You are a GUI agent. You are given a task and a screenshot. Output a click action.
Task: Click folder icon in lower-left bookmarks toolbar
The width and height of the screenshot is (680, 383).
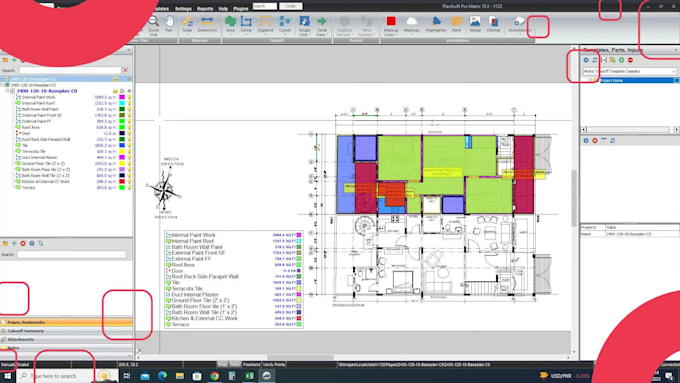click(x=5, y=243)
